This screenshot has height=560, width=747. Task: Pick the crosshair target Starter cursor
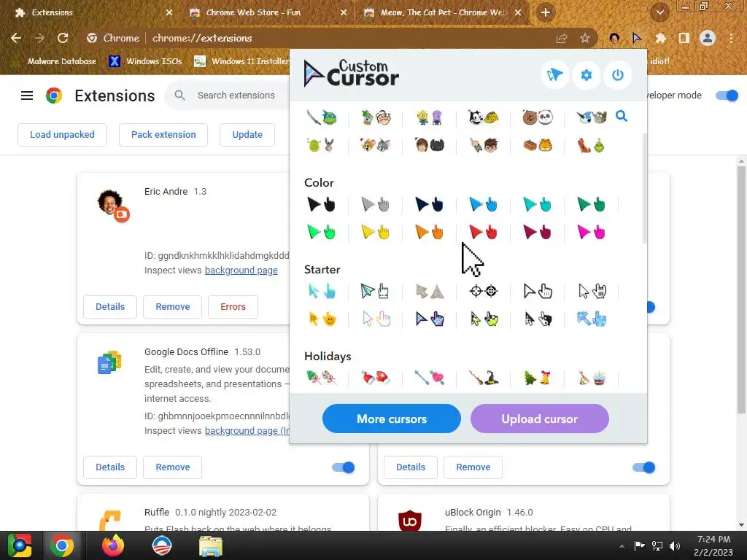click(484, 291)
